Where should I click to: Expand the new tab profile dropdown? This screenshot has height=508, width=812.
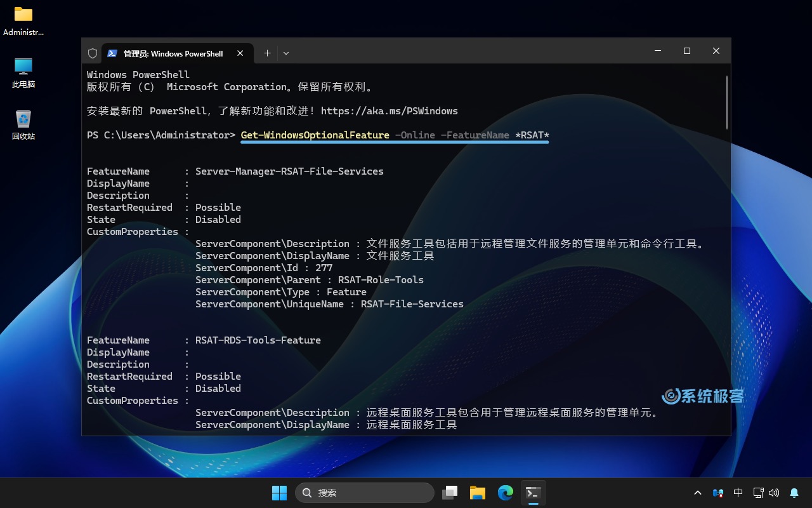[x=286, y=53]
